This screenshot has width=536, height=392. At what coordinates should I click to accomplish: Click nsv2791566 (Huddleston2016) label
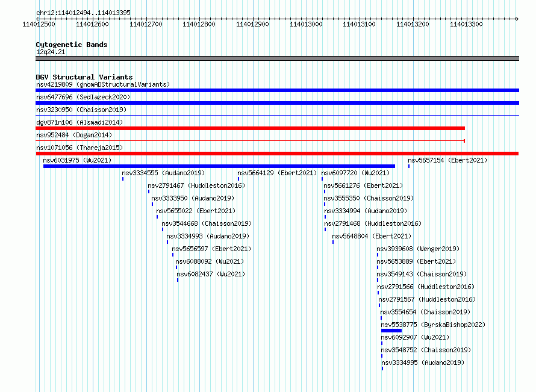tap(426, 287)
